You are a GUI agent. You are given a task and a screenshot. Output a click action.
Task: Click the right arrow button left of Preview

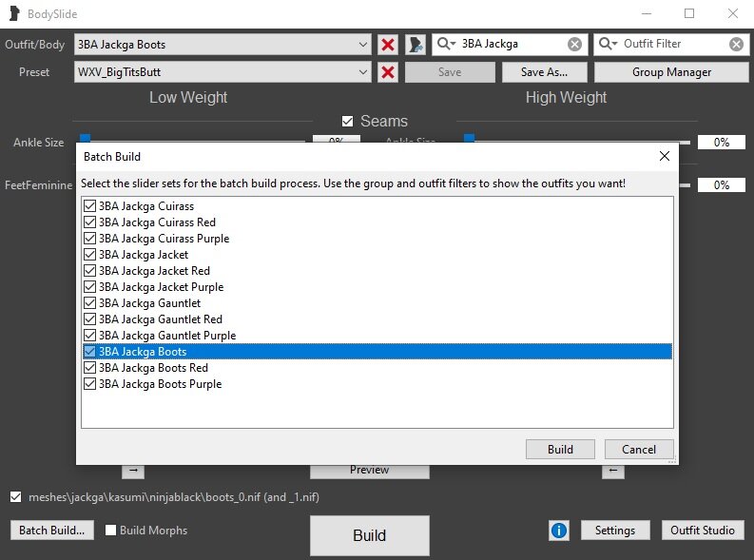[133, 470]
